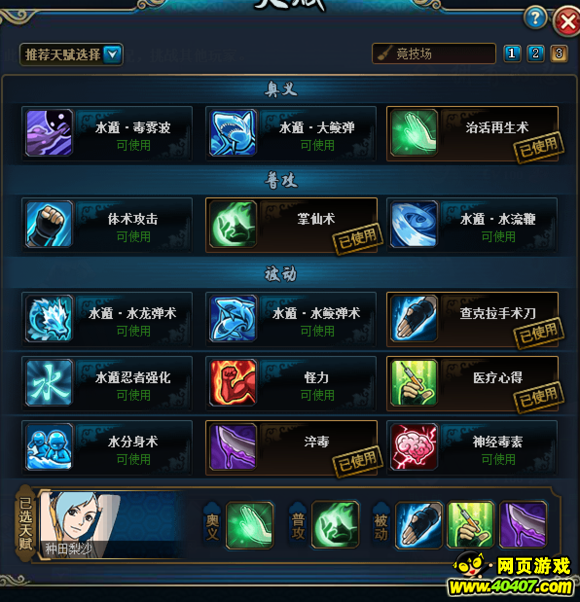Image resolution: width=580 pixels, height=602 pixels.
Task: Choose the 体术攻击 fist icon
Action: pos(49,224)
